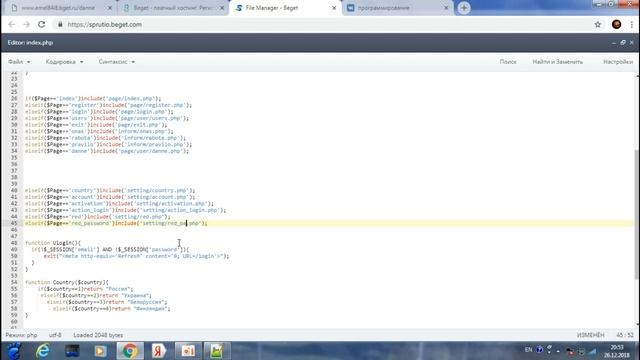
Task: Click line 44 'red' include code
Action: (x=98, y=216)
